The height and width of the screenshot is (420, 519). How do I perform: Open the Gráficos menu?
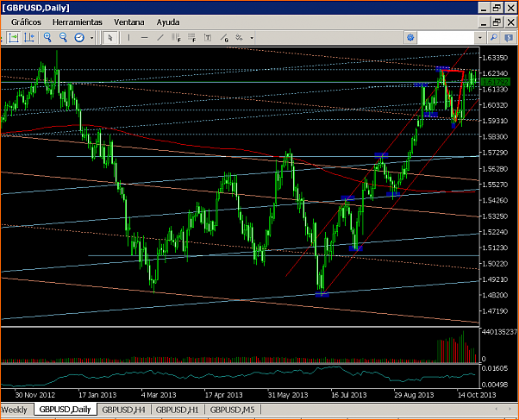point(26,22)
